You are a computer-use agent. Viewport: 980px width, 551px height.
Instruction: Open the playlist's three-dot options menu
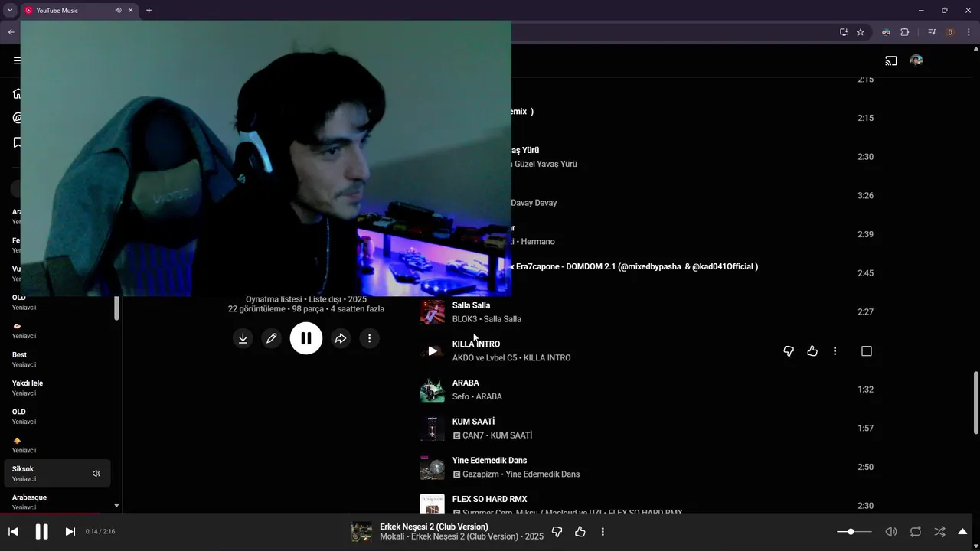369,338
